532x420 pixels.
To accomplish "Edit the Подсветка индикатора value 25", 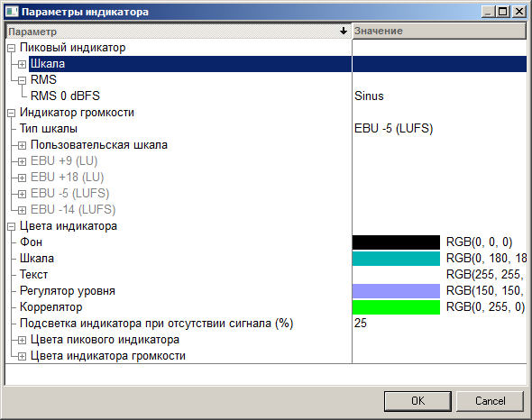I will pyautogui.click(x=361, y=323).
